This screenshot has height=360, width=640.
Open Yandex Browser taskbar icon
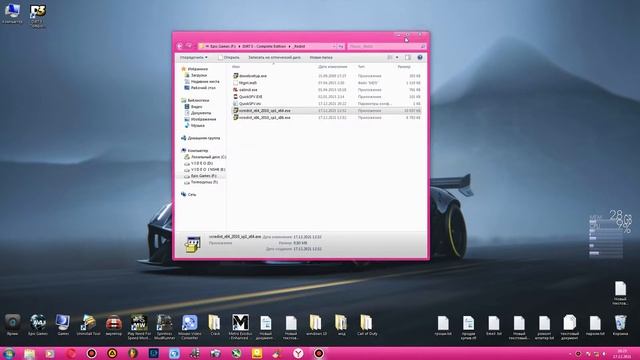click(x=298, y=353)
